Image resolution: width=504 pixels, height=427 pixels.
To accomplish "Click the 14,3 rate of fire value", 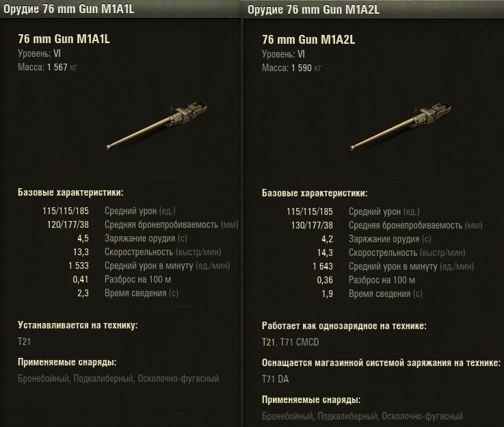I will [325, 253].
